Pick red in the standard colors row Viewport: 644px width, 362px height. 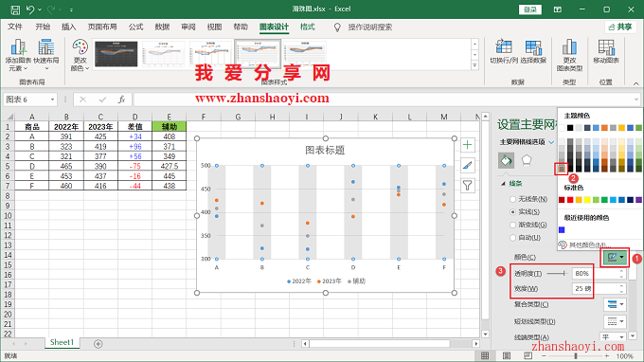click(x=570, y=200)
